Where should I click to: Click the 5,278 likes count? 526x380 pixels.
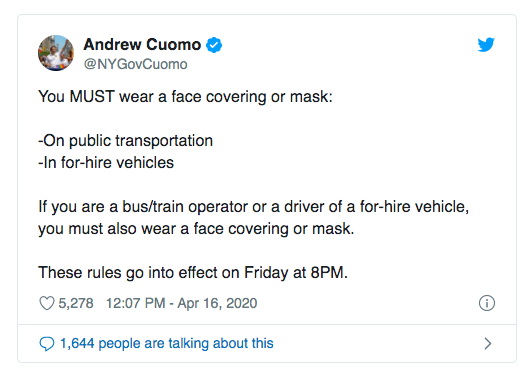point(76,303)
